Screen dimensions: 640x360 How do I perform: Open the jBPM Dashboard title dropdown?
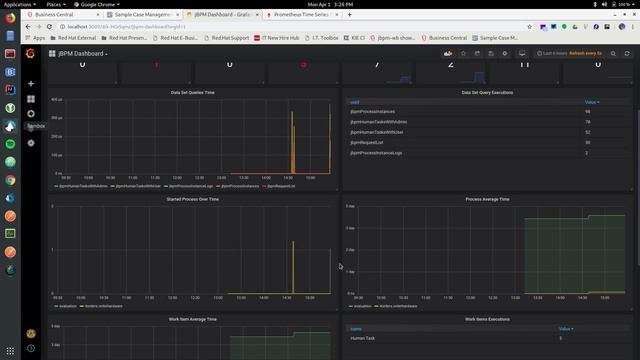click(x=79, y=53)
